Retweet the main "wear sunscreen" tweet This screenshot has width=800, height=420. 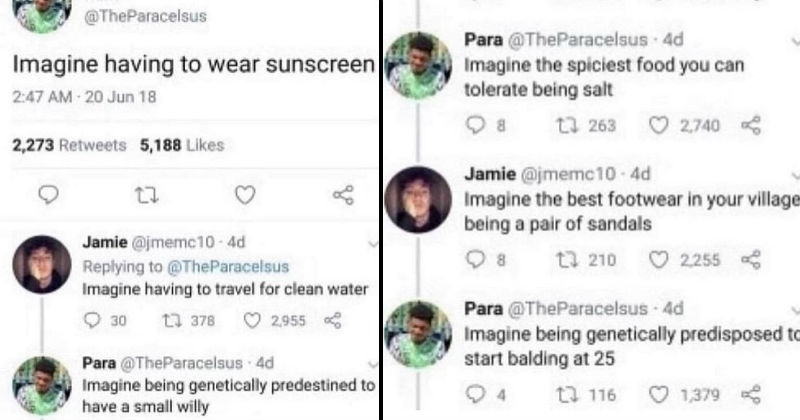click(146, 194)
